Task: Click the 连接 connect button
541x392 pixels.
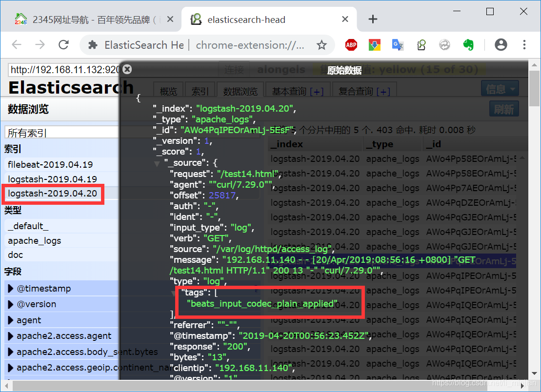Action: (234, 70)
